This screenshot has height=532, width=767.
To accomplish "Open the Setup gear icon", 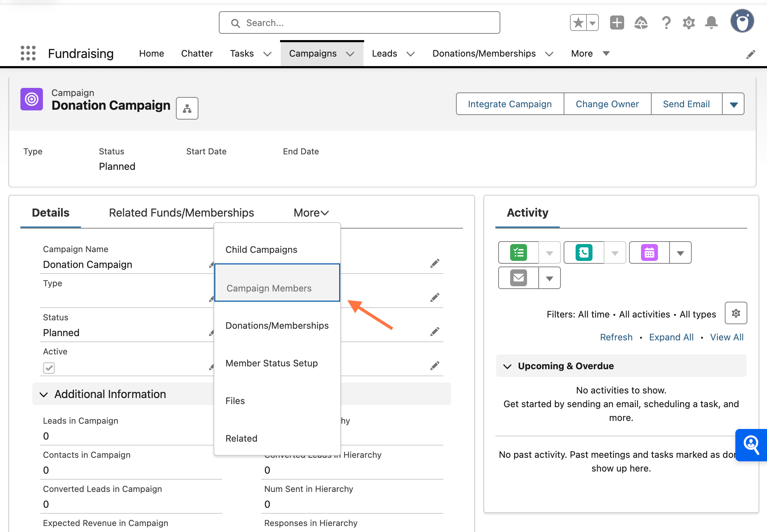I will (689, 23).
